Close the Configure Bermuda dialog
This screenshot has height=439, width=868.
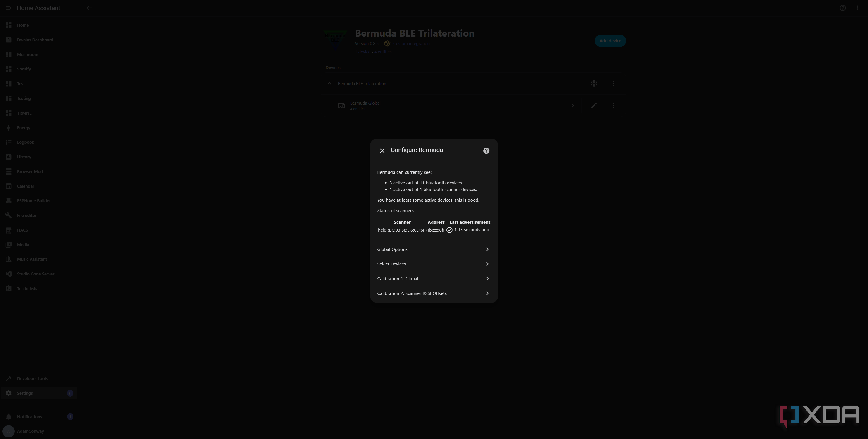[x=382, y=150]
